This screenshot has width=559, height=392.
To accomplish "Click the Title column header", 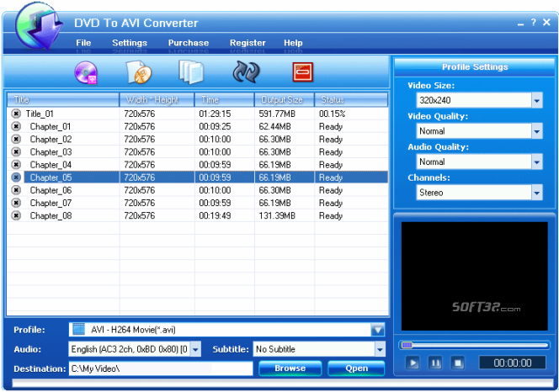I will [x=63, y=100].
